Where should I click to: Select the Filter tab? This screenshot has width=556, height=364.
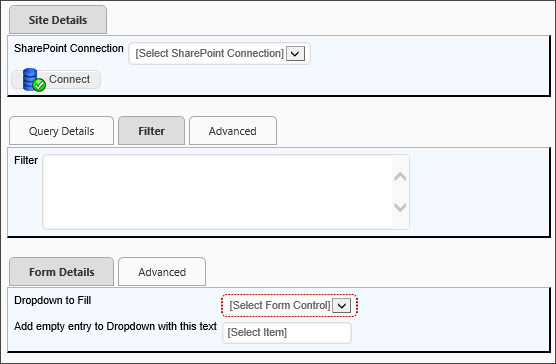coord(151,131)
